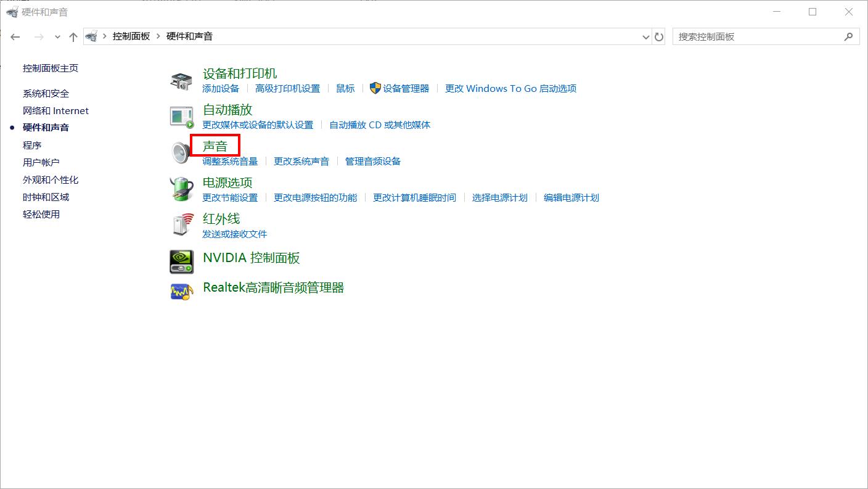Open the address bar history dropdown
The width and height of the screenshot is (868, 489).
[645, 36]
